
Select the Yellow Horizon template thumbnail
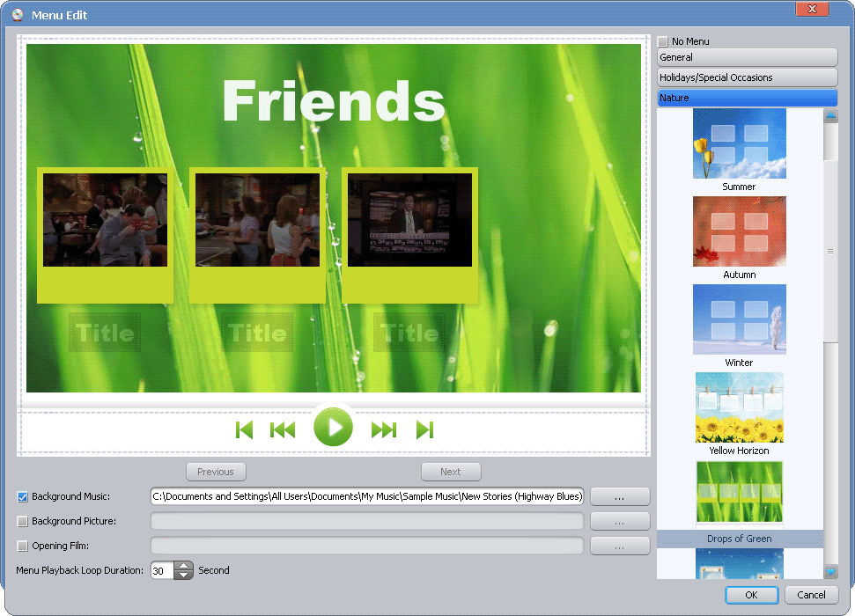pos(740,407)
